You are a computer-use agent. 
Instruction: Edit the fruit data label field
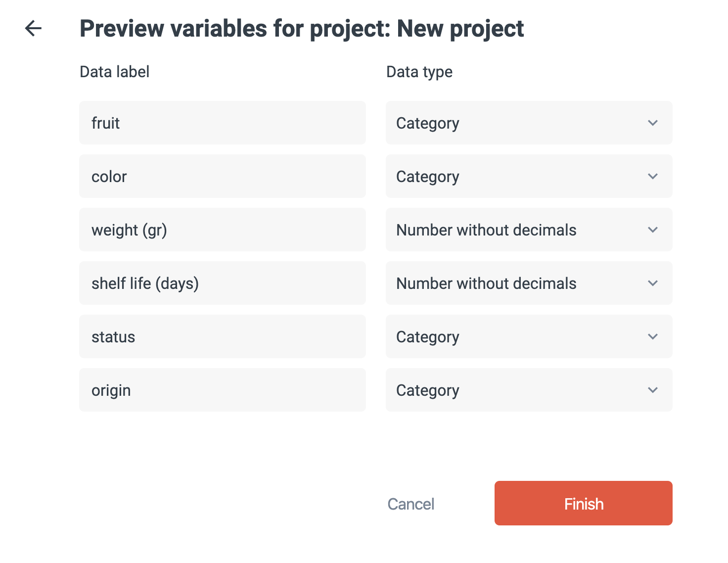(223, 123)
